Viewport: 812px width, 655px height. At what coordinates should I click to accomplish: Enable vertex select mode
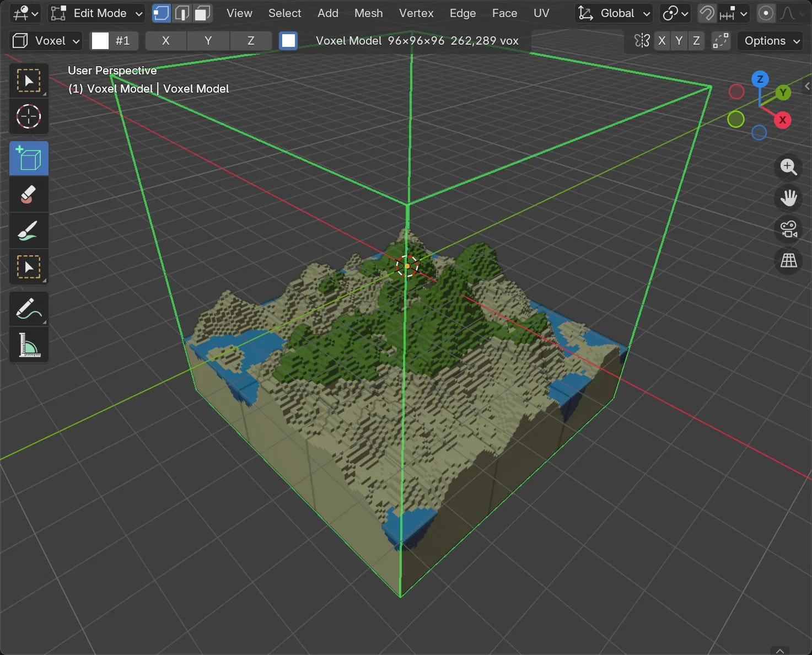pos(161,13)
